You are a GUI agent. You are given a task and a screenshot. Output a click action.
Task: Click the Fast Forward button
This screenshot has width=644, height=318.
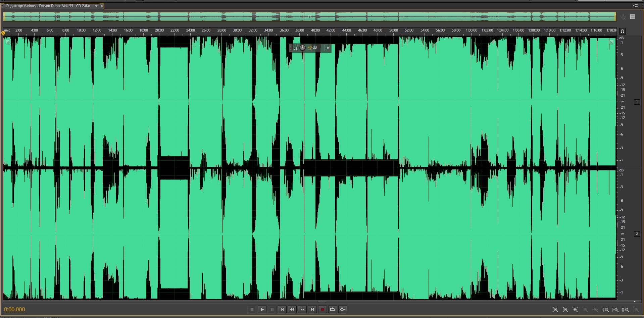pos(302,309)
